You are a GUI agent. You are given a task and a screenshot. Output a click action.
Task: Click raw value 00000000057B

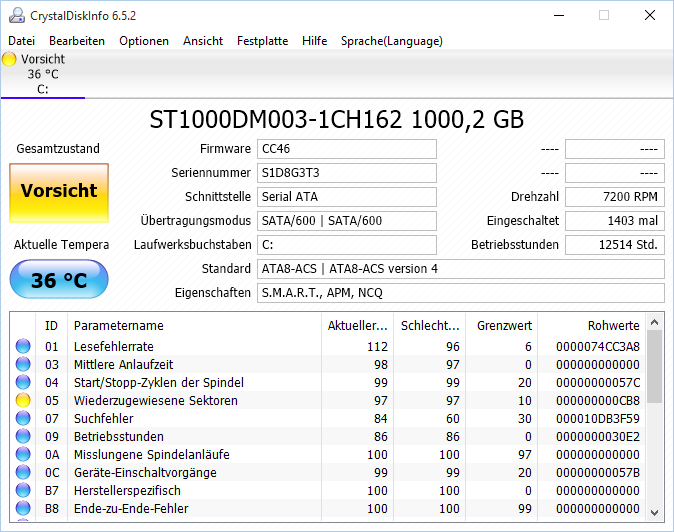click(598, 473)
